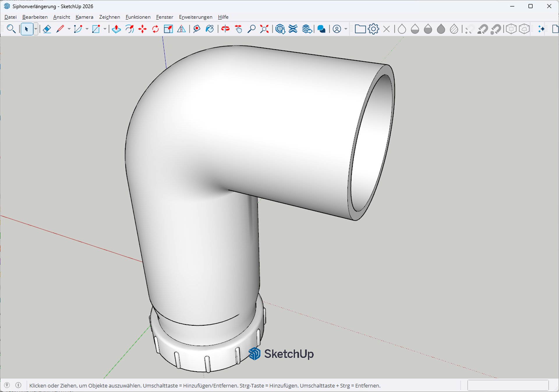559x392 pixels.
Task: Choose the Eraser tool
Action: pos(47,29)
